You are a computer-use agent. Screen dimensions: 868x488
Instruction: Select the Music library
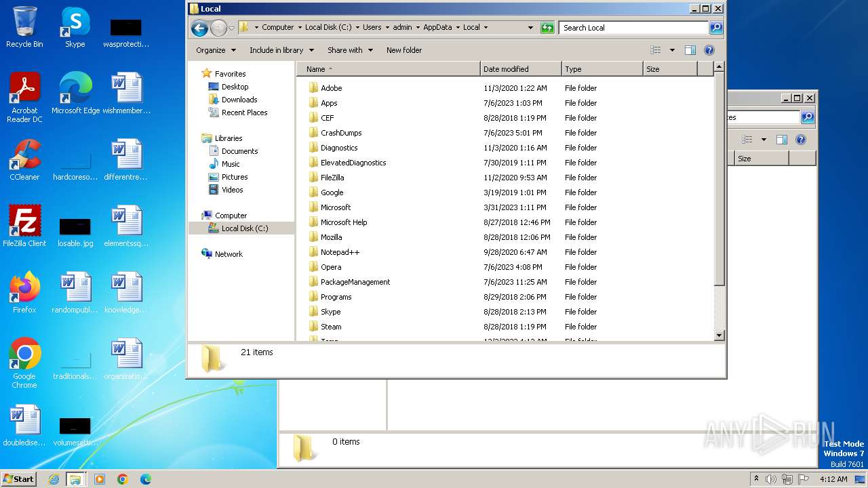(x=231, y=164)
